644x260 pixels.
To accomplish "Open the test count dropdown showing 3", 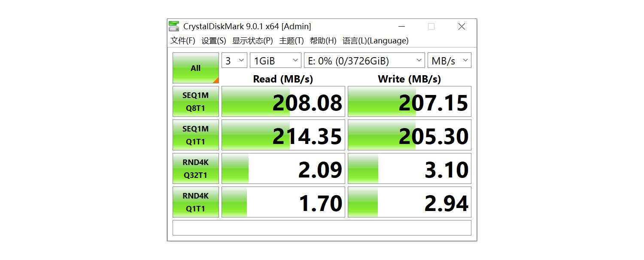I will 234,61.
